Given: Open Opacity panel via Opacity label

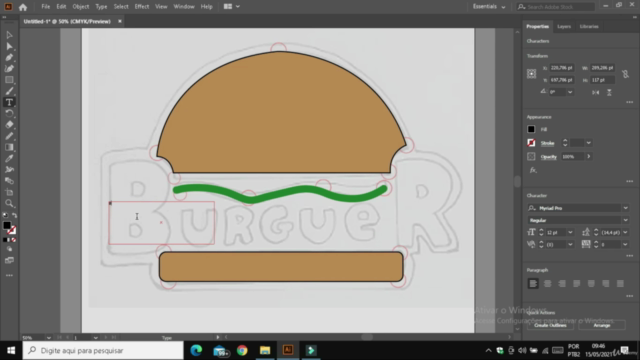Looking at the screenshot, I should pyautogui.click(x=549, y=157).
